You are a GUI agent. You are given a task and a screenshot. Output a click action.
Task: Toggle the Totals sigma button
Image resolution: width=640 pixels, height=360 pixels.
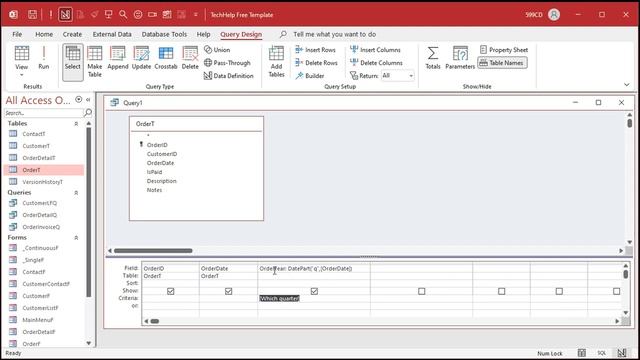[433, 58]
